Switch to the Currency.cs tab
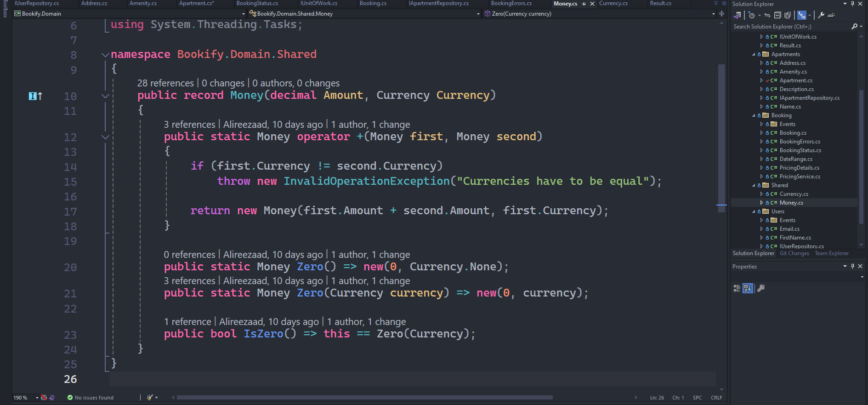The height and width of the screenshot is (405, 868). pos(613,3)
